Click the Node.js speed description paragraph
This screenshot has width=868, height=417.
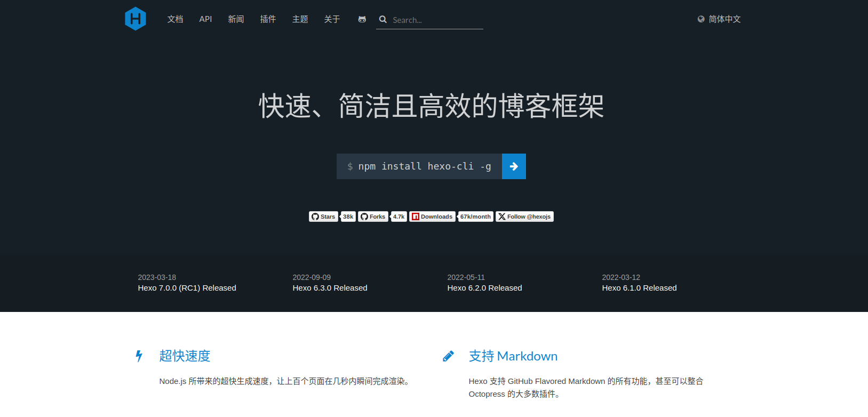[286, 381]
